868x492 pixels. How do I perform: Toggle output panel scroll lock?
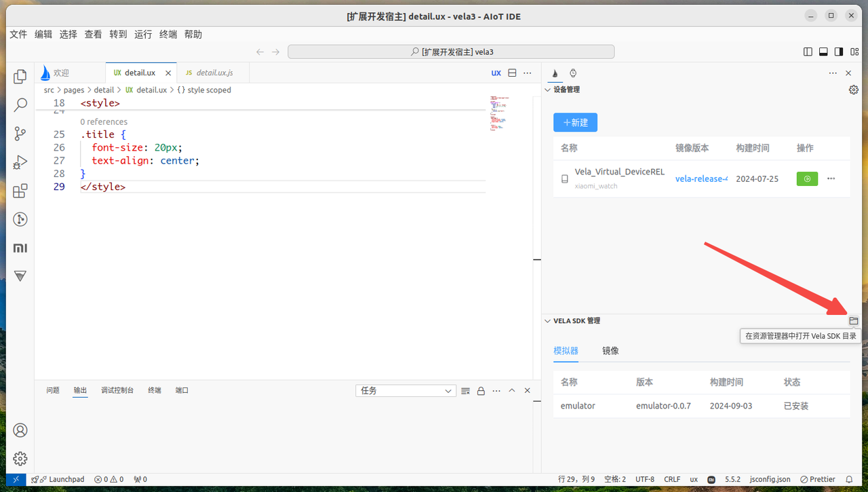pyautogui.click(x=481, y=391)
